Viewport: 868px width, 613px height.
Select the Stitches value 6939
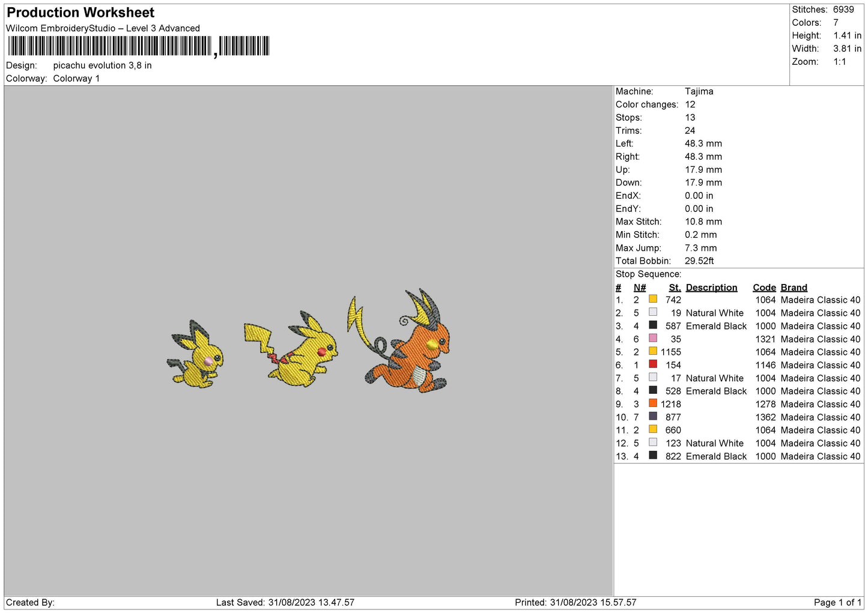[x=843, y=10]
